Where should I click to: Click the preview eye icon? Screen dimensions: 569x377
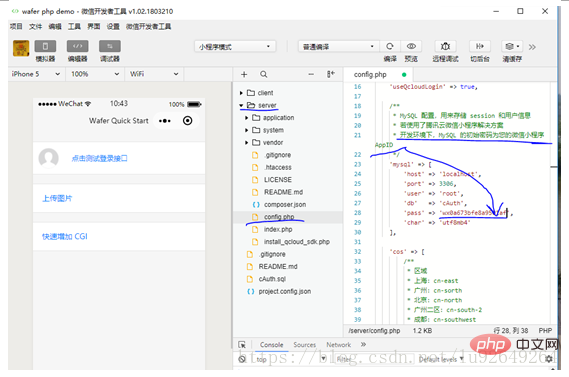(x=411, y=46)
